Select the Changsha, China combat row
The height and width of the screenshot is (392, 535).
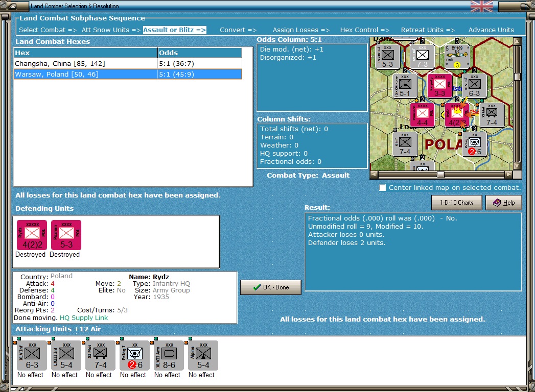point(128,63)
